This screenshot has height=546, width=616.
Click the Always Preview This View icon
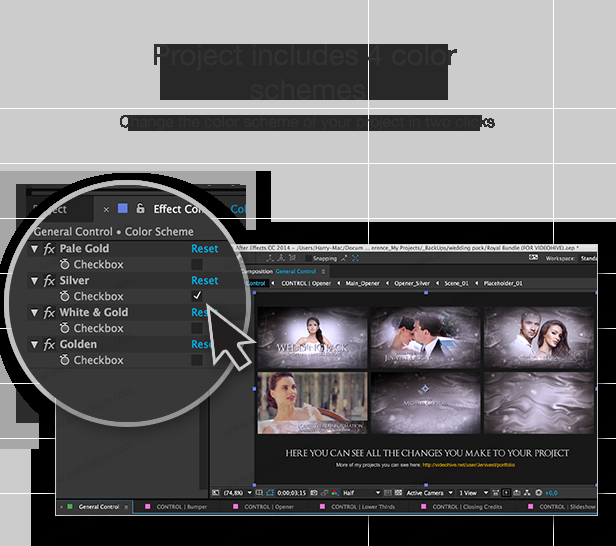[215, 493]
